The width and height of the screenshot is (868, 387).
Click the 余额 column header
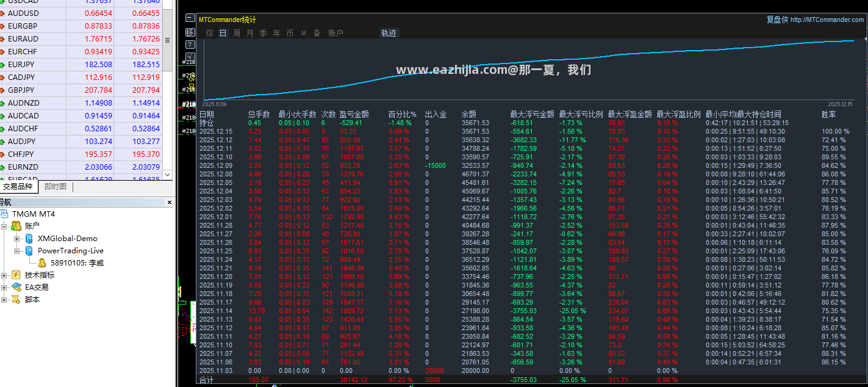pos(468,114)
